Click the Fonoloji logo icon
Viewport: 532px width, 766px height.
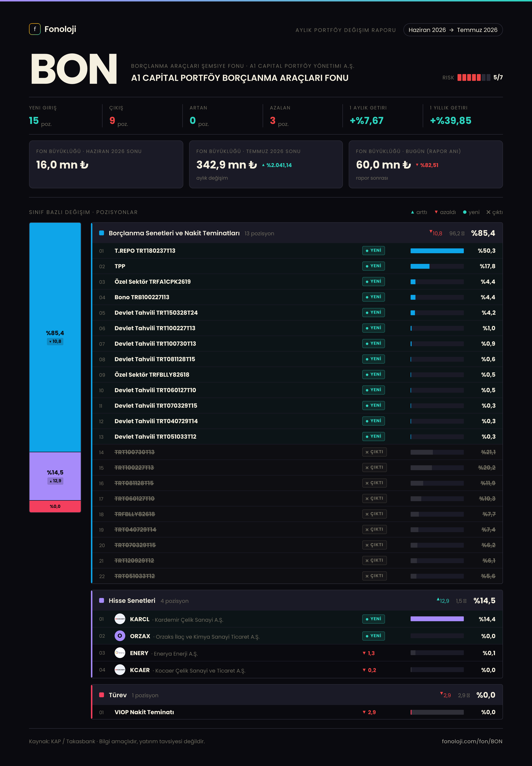point(35,29)
